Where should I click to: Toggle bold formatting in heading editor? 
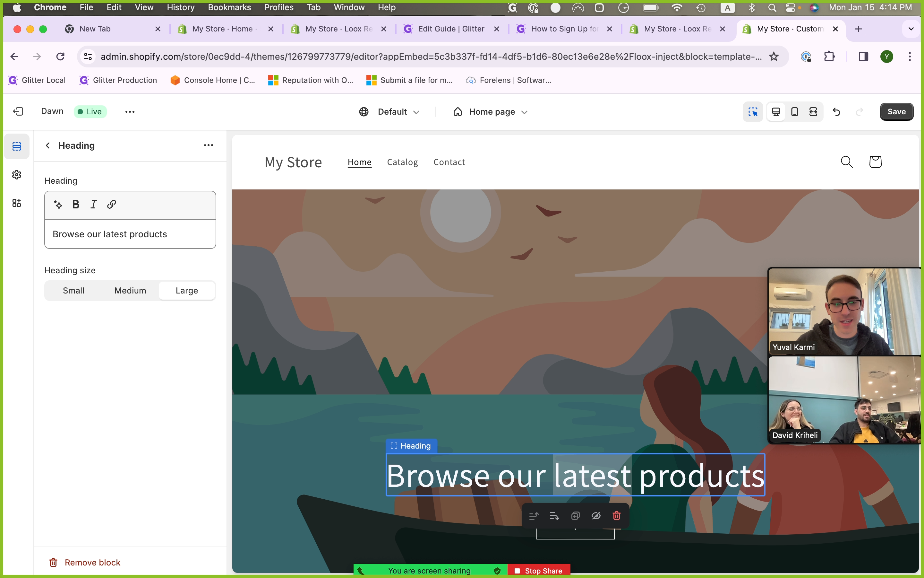point(76,205)
